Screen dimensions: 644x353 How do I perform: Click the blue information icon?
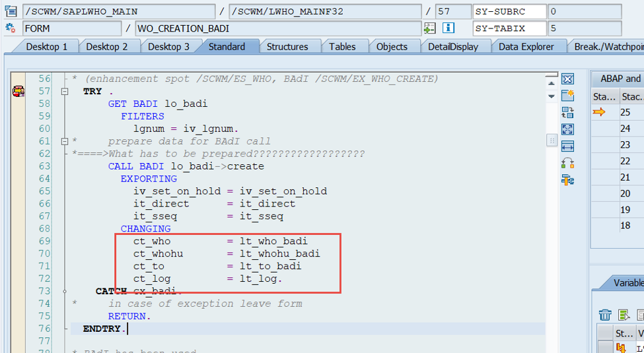[448, 28]
